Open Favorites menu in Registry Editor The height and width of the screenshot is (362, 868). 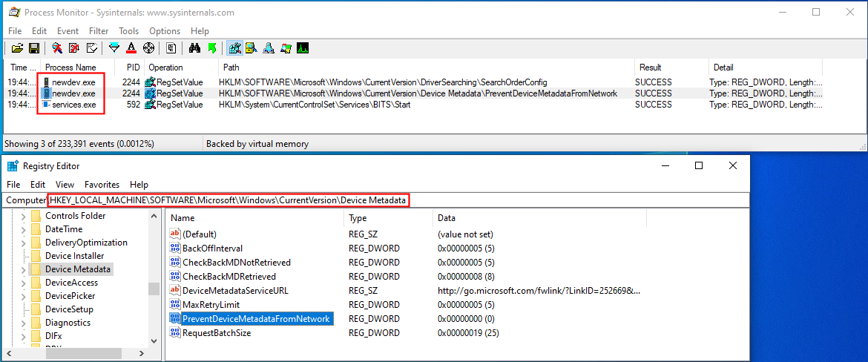coord(102,184)
